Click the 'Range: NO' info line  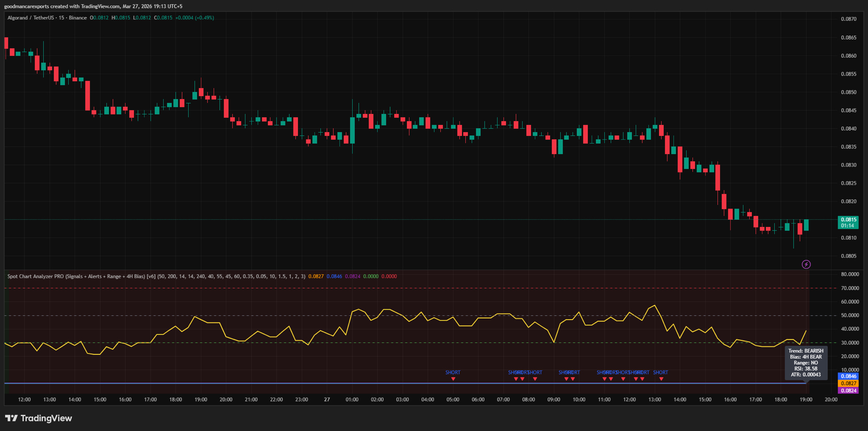point(806,363)
